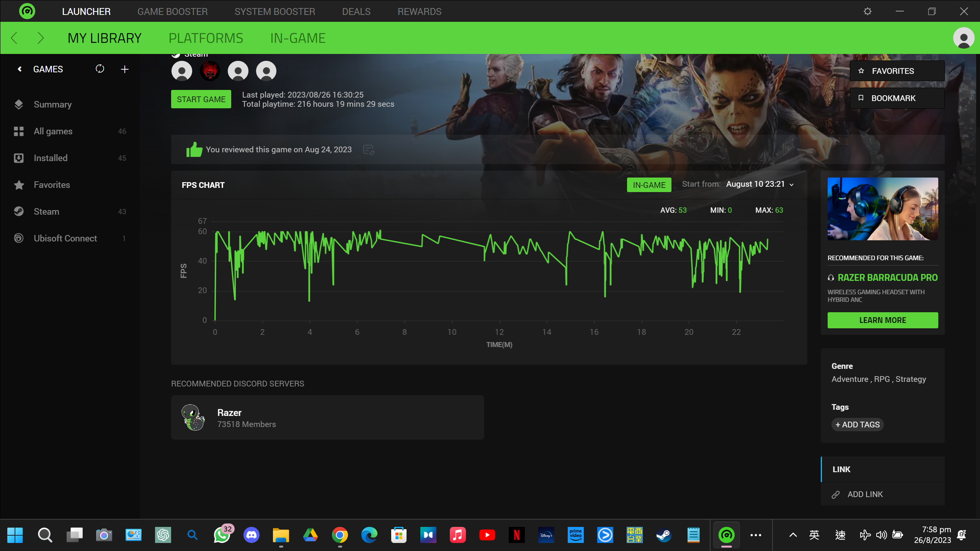Click Razer Cortex taskbar icon
Viewport: 980px width, 551px height.
[726, 535]
